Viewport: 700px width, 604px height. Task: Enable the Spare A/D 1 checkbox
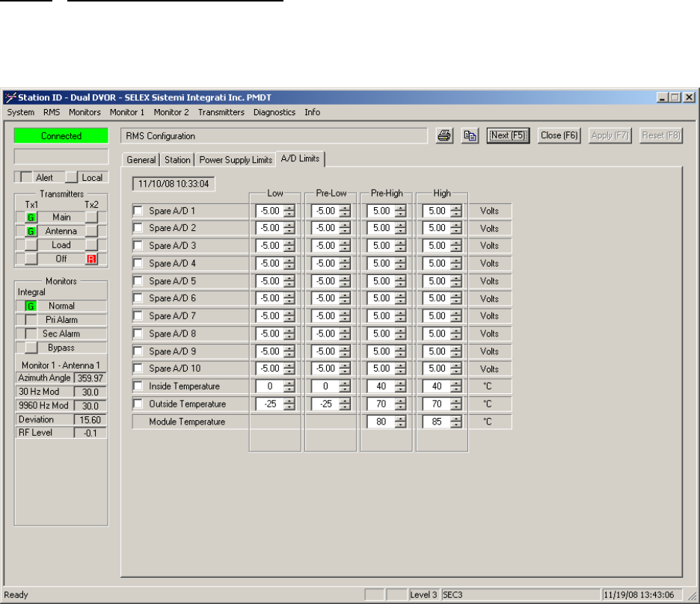coord(138,211)
